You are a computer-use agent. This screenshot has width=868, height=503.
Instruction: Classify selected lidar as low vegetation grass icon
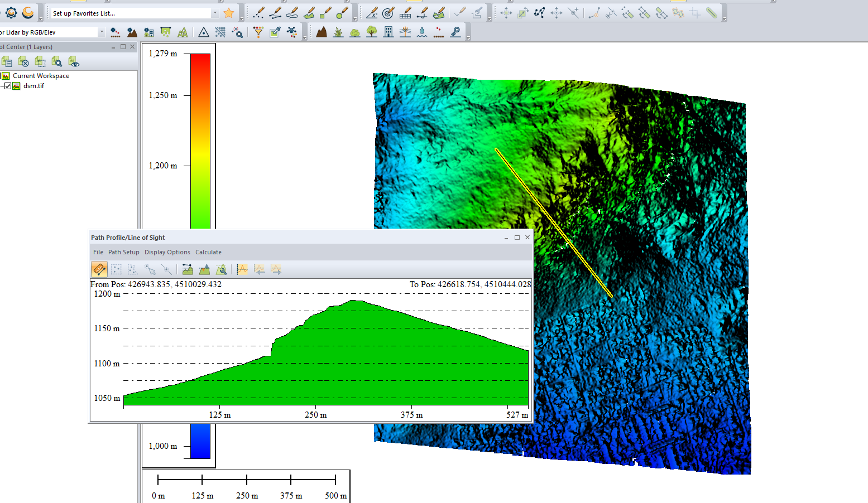(x=338, y=32)
